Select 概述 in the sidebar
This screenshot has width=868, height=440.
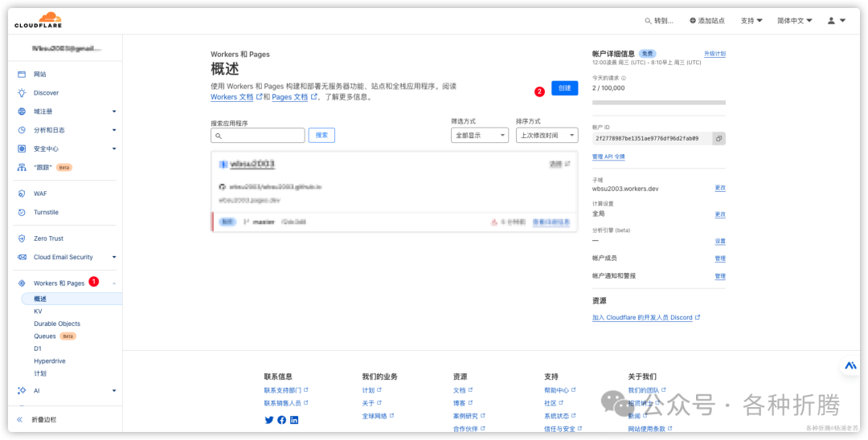[72, 299]
